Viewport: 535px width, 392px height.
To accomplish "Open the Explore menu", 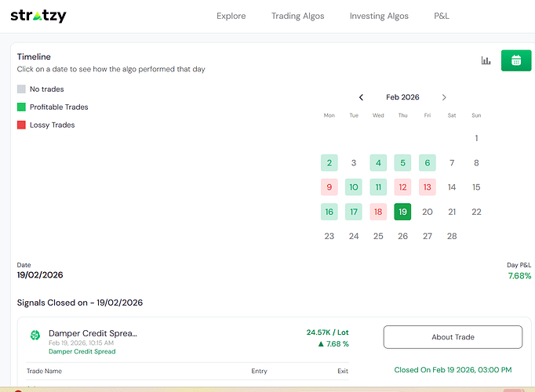I will click(x=231, y=16).
